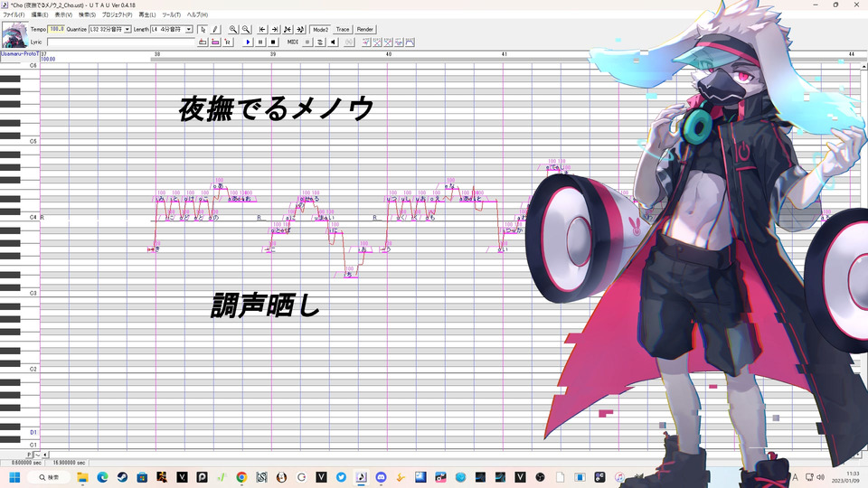The height and width of the screenshot is (488, 868).
Task: Click the Trace button
Action: click(343, 29)
